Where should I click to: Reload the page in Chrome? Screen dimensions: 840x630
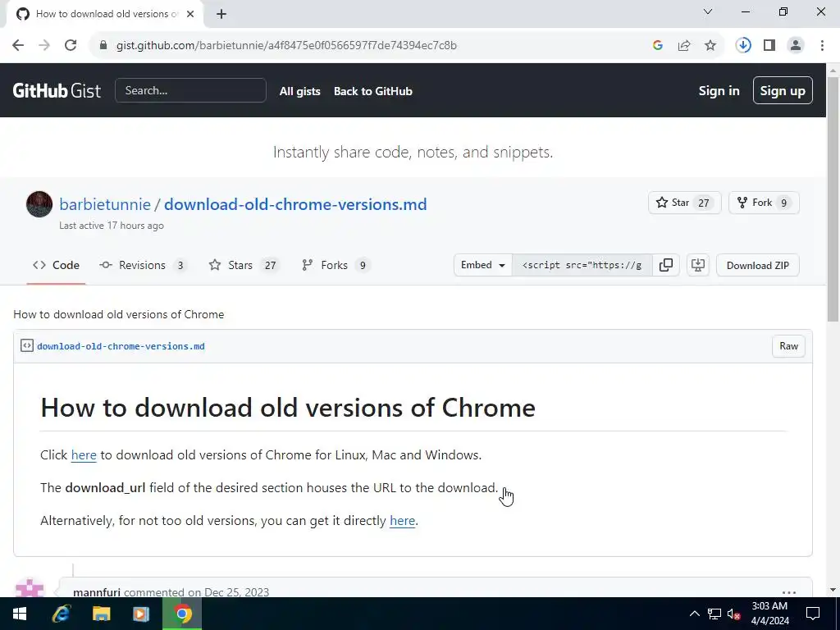[71, 46]
